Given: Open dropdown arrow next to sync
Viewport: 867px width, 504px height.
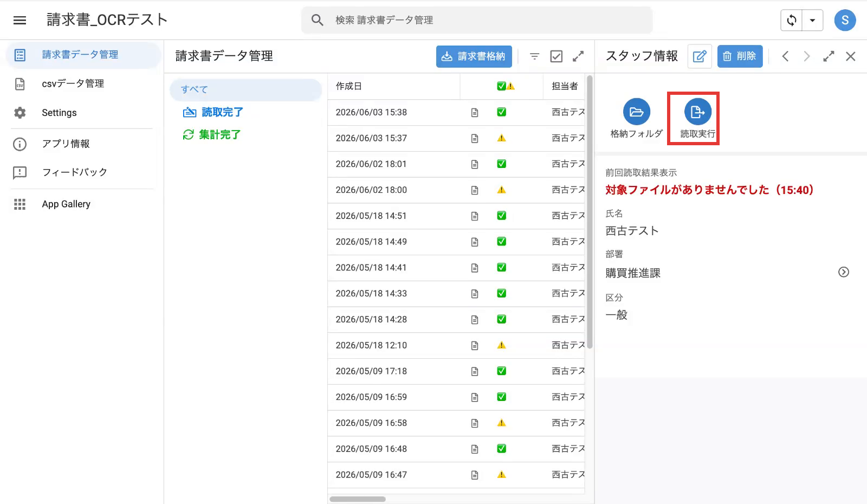Looking at the screenshot, I should click(813, 21).
